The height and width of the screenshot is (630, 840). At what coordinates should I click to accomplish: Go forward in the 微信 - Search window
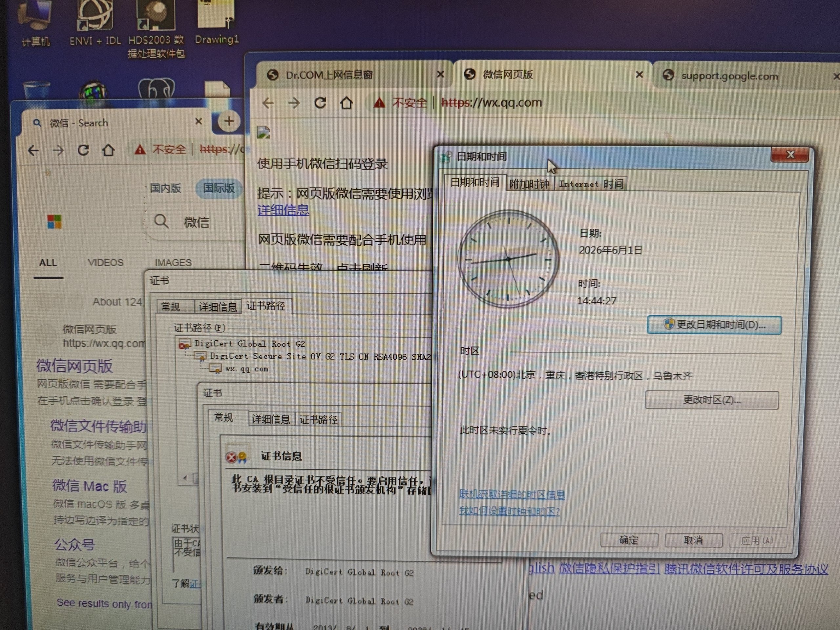click(x=58, y=150)
